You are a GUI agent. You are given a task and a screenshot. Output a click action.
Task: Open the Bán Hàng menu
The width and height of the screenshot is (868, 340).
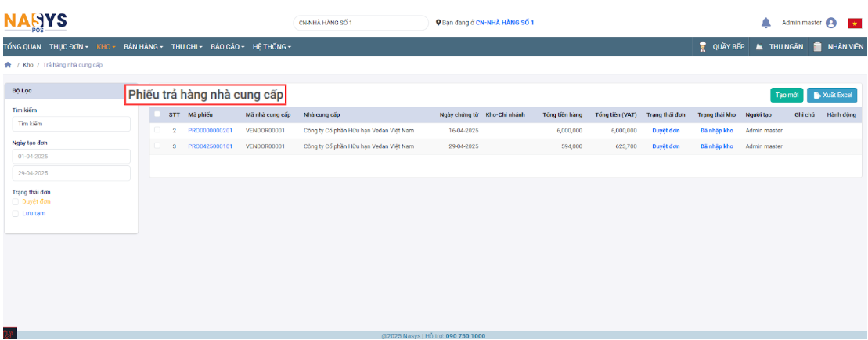tap(142, 47)
